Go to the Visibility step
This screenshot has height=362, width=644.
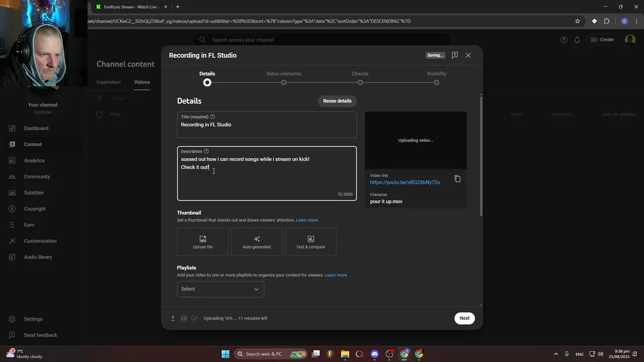click(x=437, y=78)
